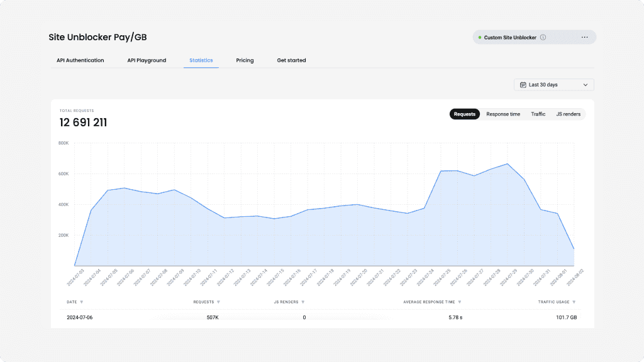
Task: Open the API Authentication tab
Action: (x=80, y=60)
